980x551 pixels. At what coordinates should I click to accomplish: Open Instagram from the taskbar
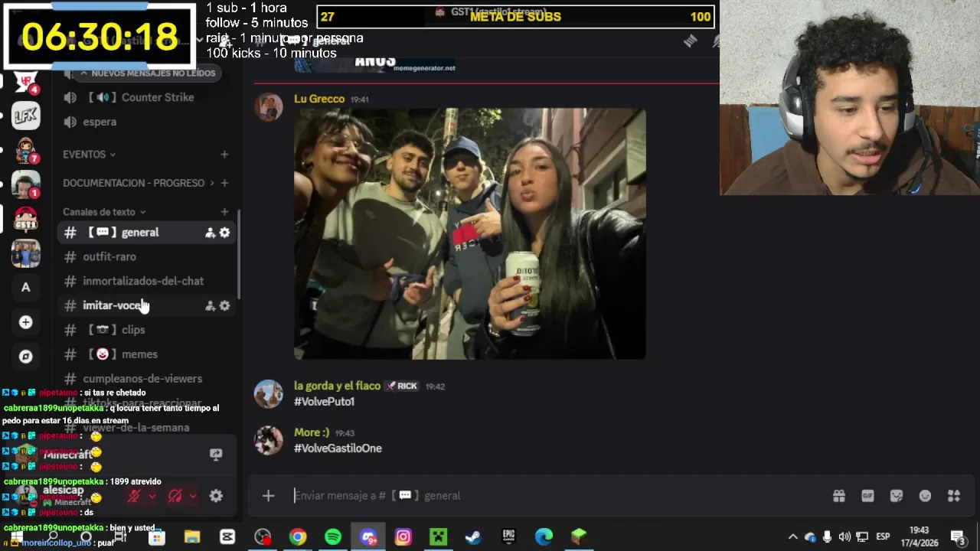point(403,537)
